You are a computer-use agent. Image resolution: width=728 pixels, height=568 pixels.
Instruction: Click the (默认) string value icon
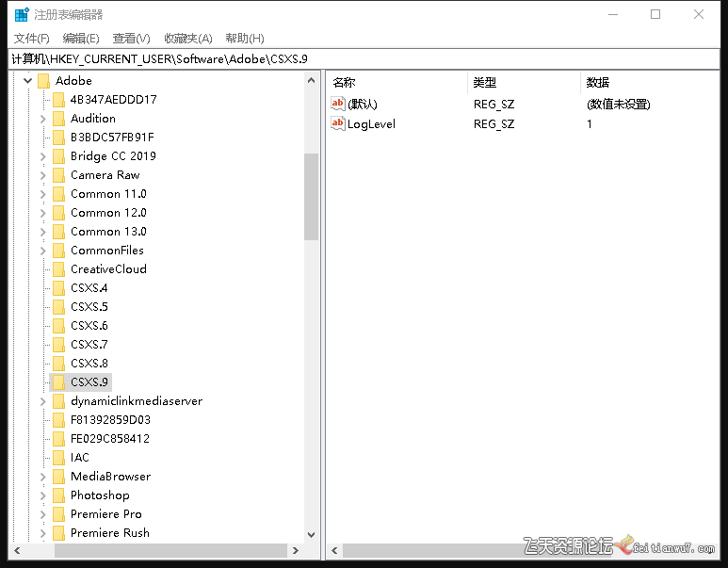point(338,104)
